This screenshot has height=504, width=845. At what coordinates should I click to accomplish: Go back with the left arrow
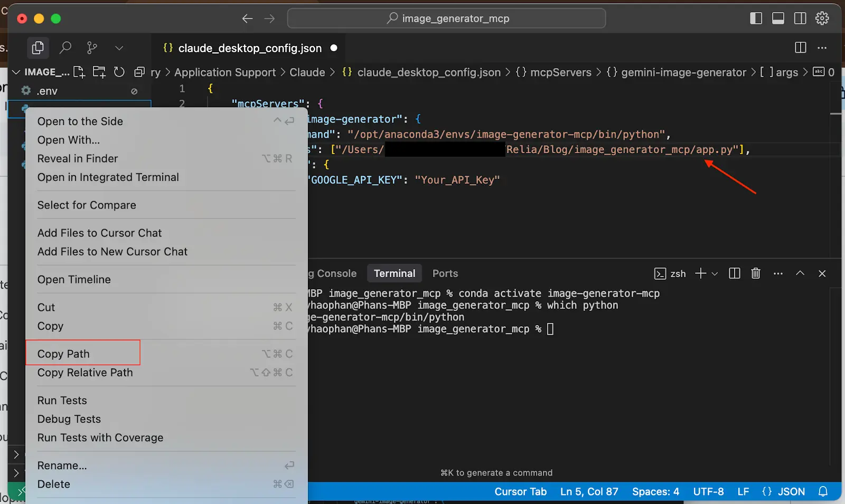247,19
